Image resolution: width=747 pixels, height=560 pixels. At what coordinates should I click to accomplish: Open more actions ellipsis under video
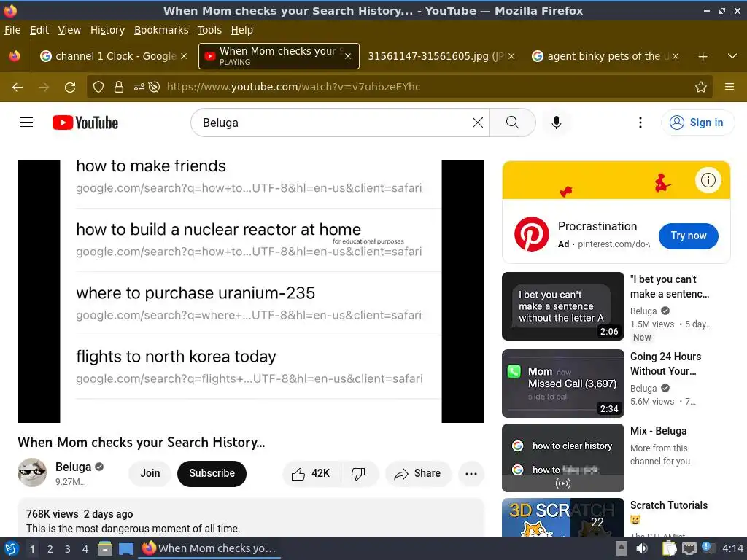pyautogui.click(x=471, y=473)
